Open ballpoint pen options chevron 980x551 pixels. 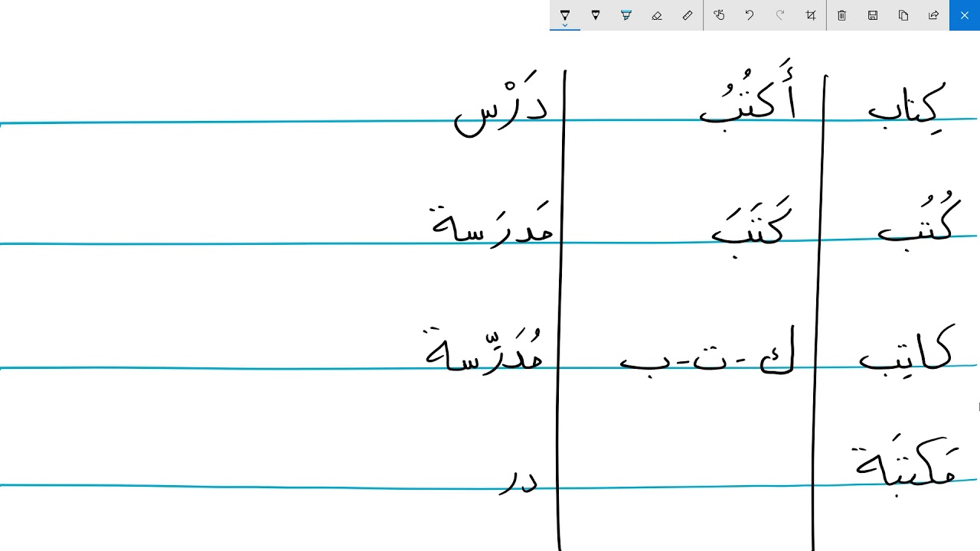pos(565,25)
